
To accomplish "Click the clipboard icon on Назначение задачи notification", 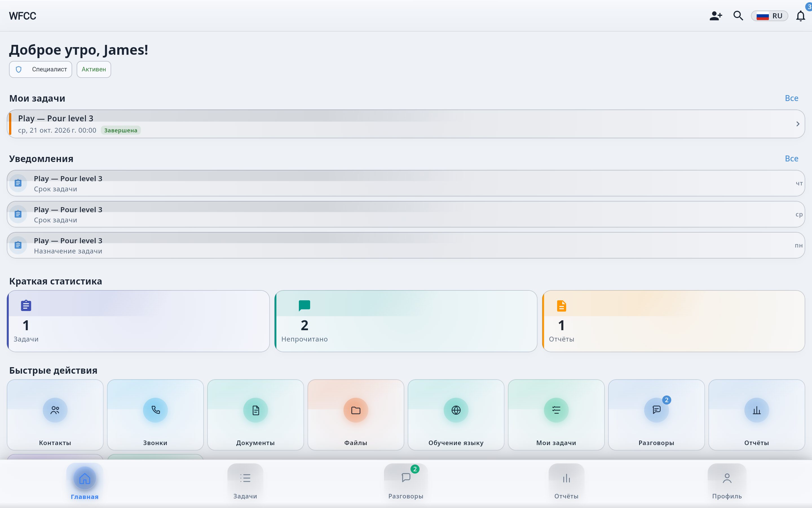I will pos(18,245).
